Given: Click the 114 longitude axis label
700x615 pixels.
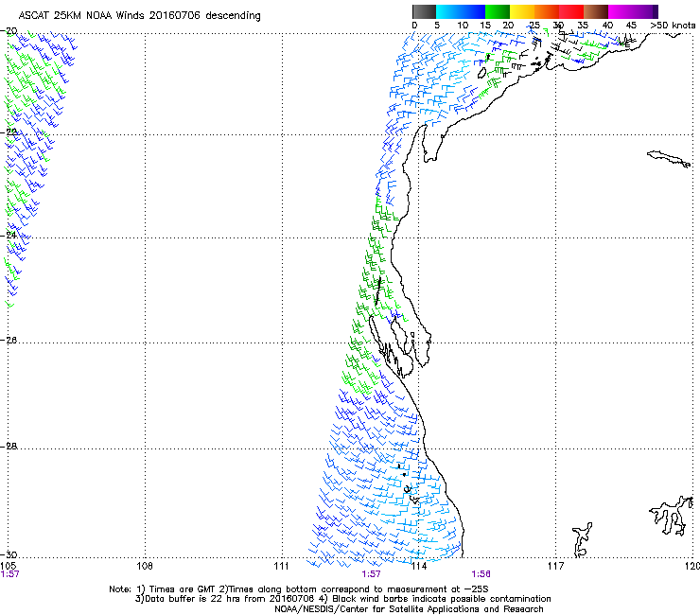Looking at the screenshot, I should [419, 566].
